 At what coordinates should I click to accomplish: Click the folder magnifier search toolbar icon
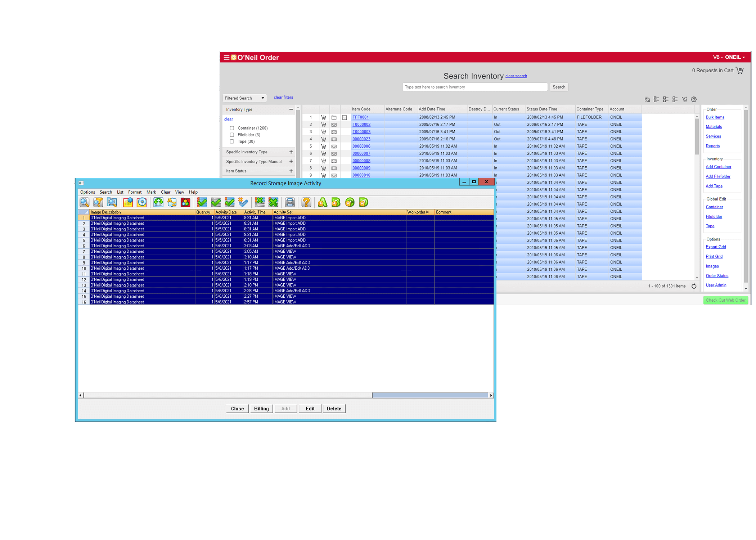pyautogui.click(x=112, y=202)
